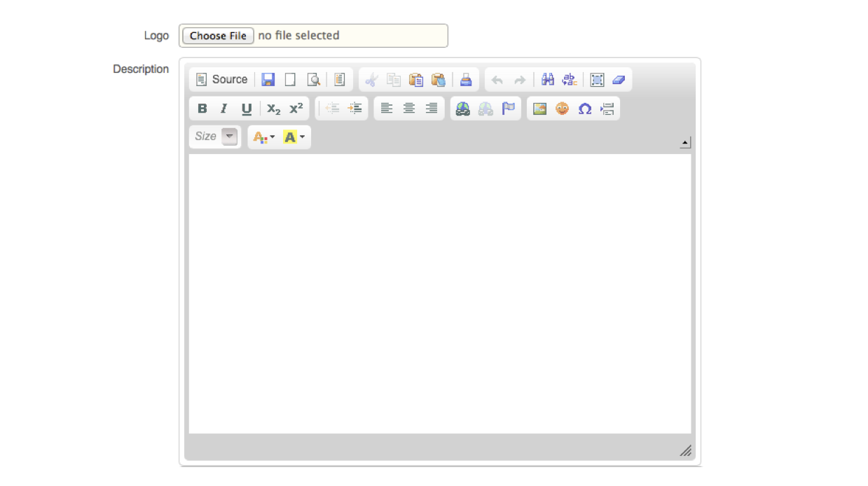This screenshot has width=868, height=486.
Task: Open the text color picker dropdown
Action: point(263,137)
